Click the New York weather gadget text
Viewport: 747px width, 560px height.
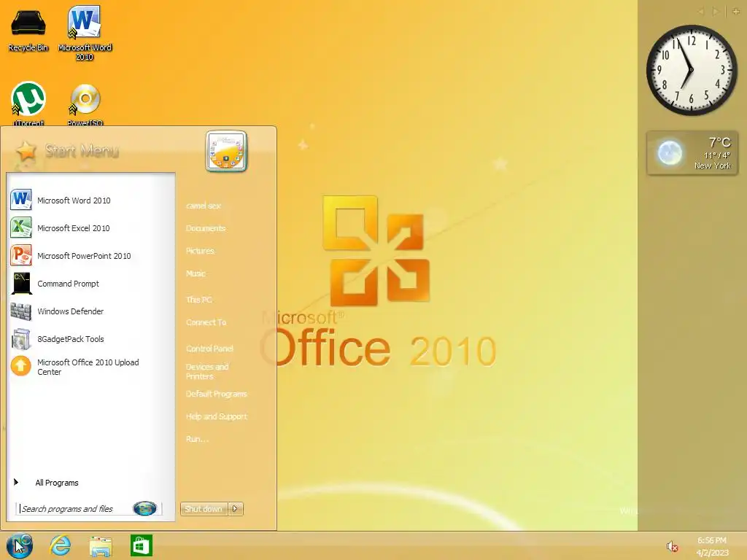pos(712,166)
